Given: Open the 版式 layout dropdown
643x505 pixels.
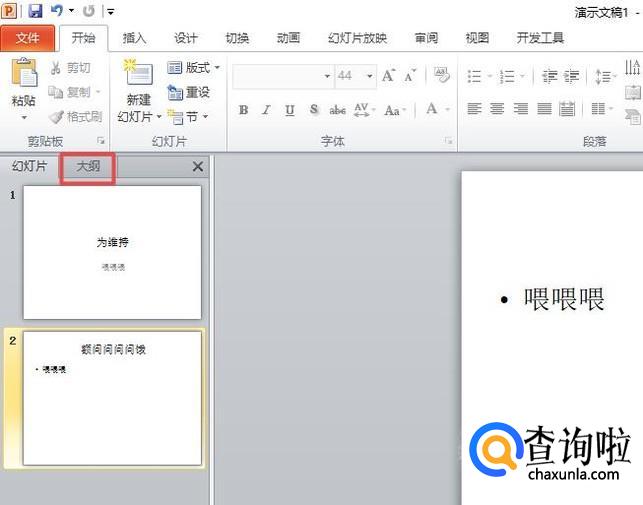Looking at the screenshot, I should (193, 67).
